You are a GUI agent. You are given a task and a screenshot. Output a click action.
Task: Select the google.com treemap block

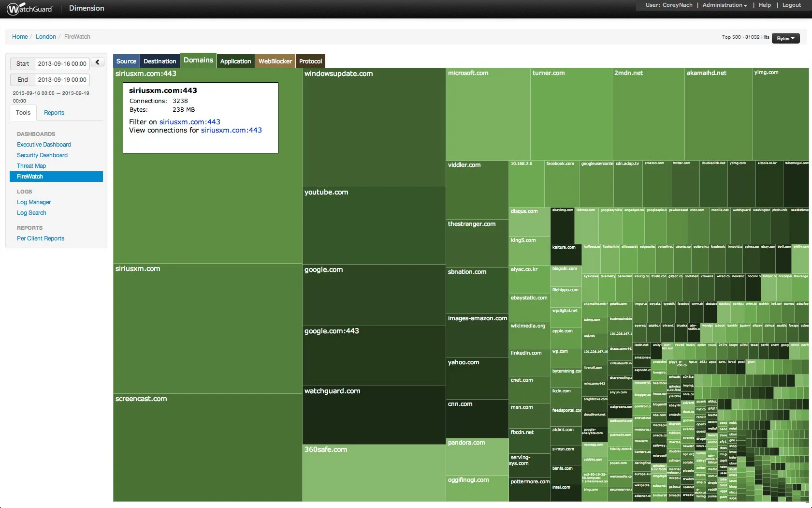pos(374,295)
